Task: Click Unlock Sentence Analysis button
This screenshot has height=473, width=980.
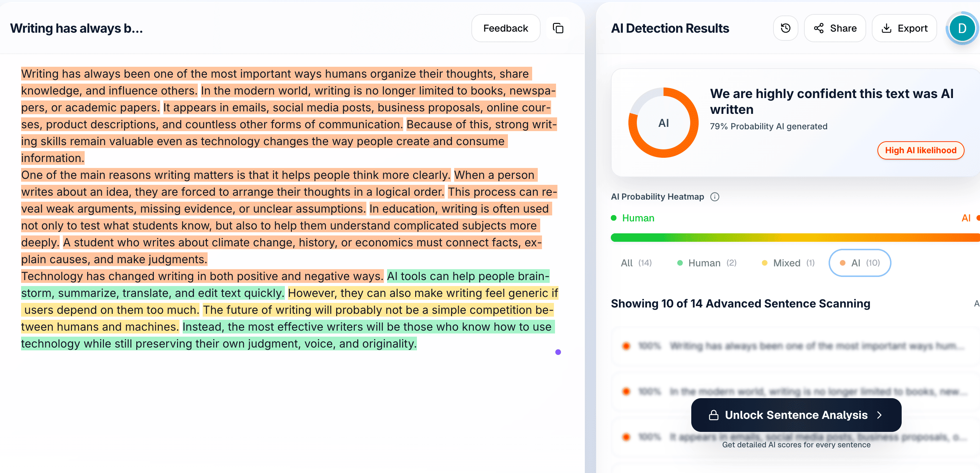Action: point(796,415)
